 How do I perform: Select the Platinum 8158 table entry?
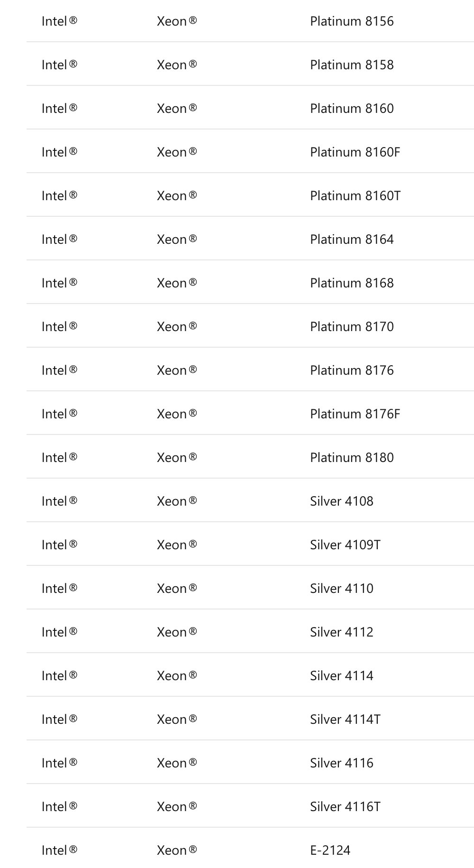352,65
